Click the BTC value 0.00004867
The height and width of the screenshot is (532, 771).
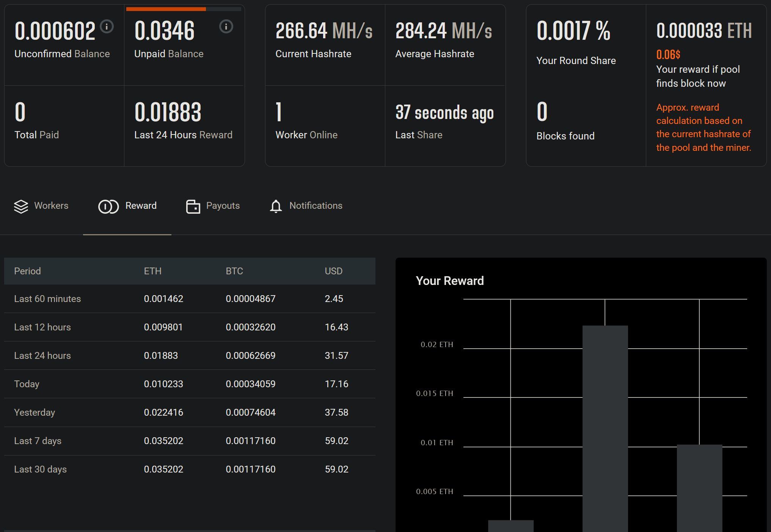(250, 299)
